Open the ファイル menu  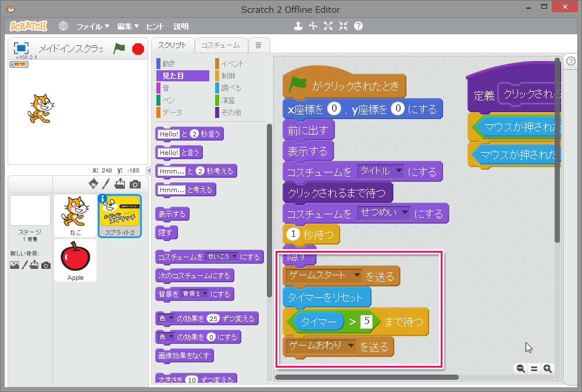[x=92, y=26]
